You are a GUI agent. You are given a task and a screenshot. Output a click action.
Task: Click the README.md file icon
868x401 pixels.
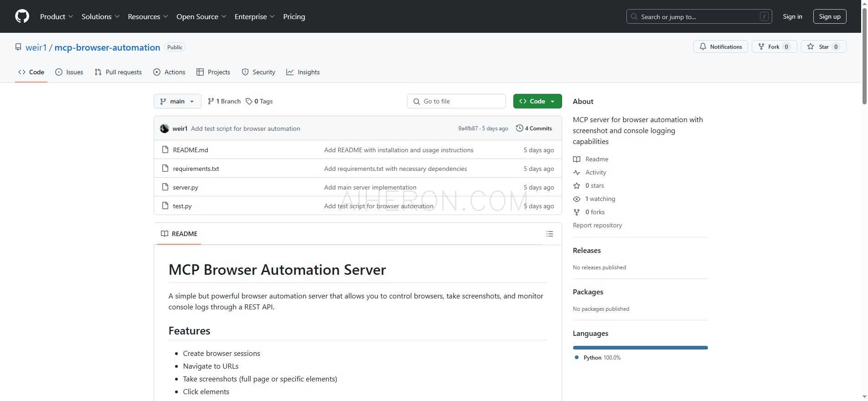pos(165,149)
